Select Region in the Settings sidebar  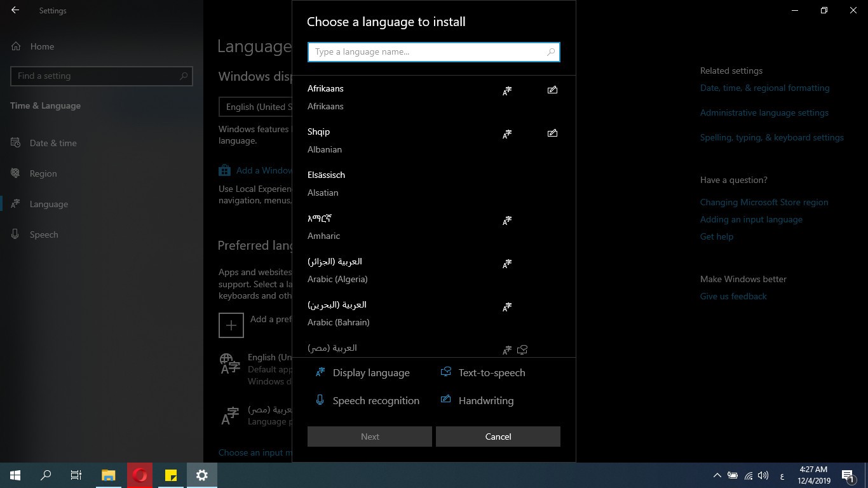pyautogui.click(x=102, y=173)
